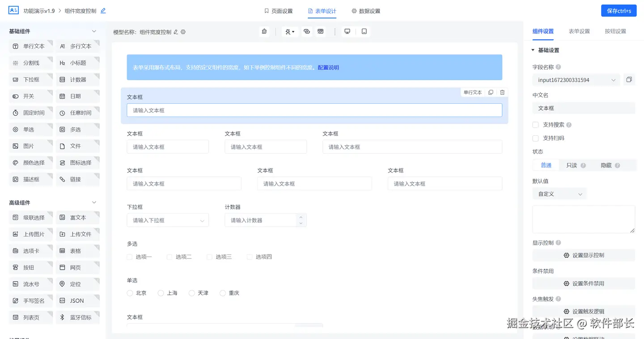644x339 pixels.
Task: Add a 蓝牙信标 bluetooth beacon component
Action: tap(77, 318)
